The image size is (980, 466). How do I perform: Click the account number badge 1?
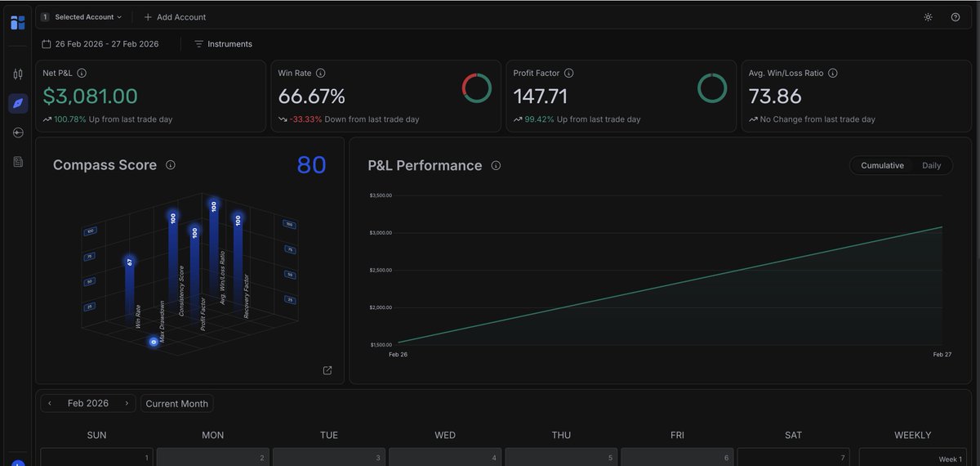pos(45,17)
